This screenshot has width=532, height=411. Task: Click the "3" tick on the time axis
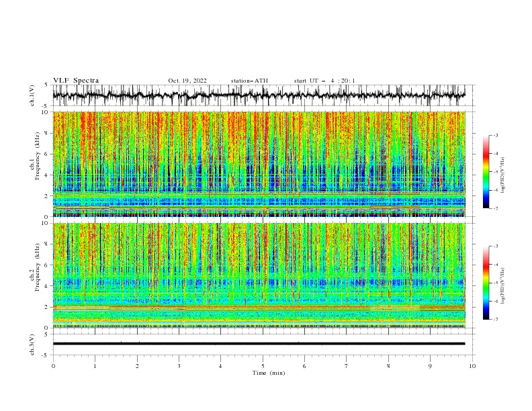(179, 366)
